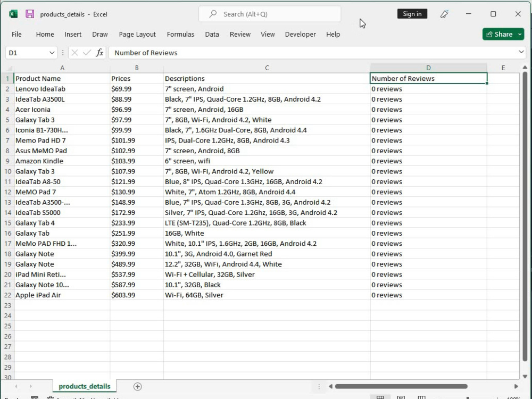Select row 22 header
This screenshot has height=399, width=532.
[x=7, y=295]
